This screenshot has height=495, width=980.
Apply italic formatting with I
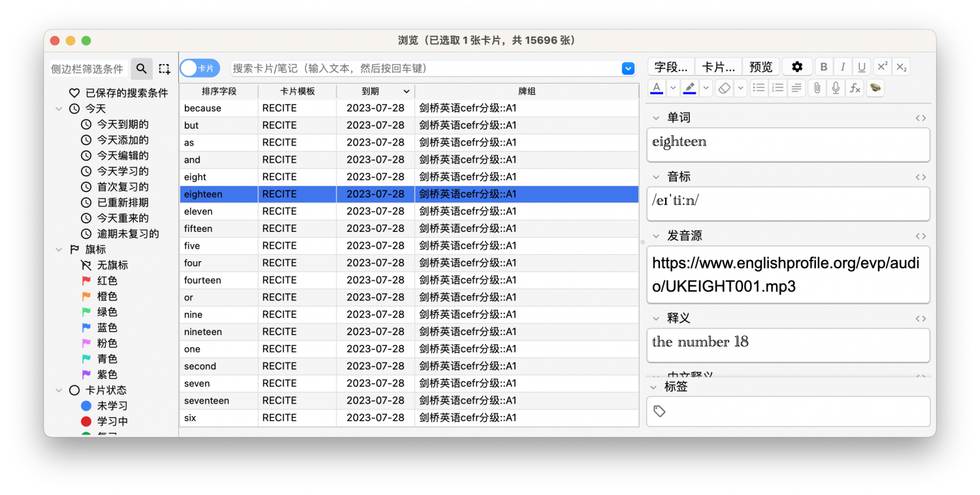(x=843, y=67)
